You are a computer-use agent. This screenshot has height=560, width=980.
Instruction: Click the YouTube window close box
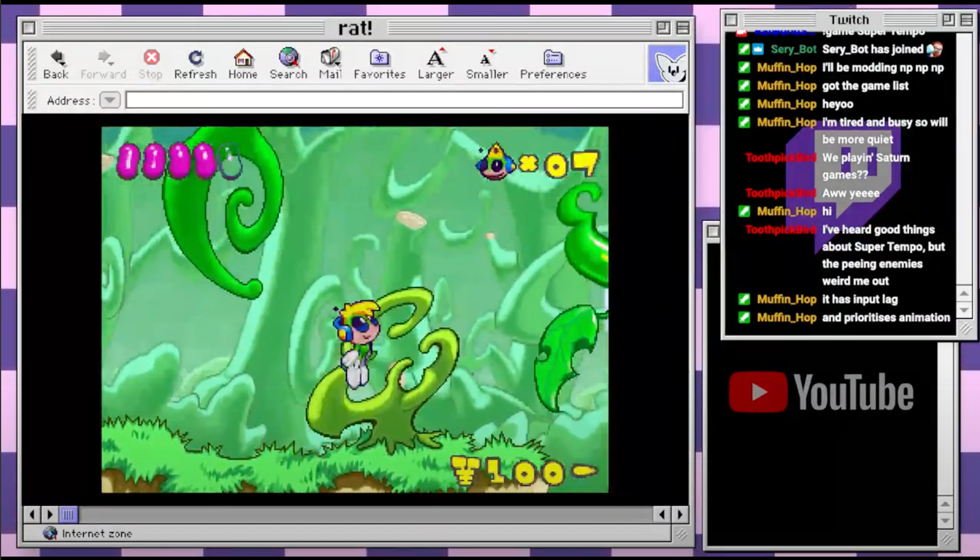(713, 232)
